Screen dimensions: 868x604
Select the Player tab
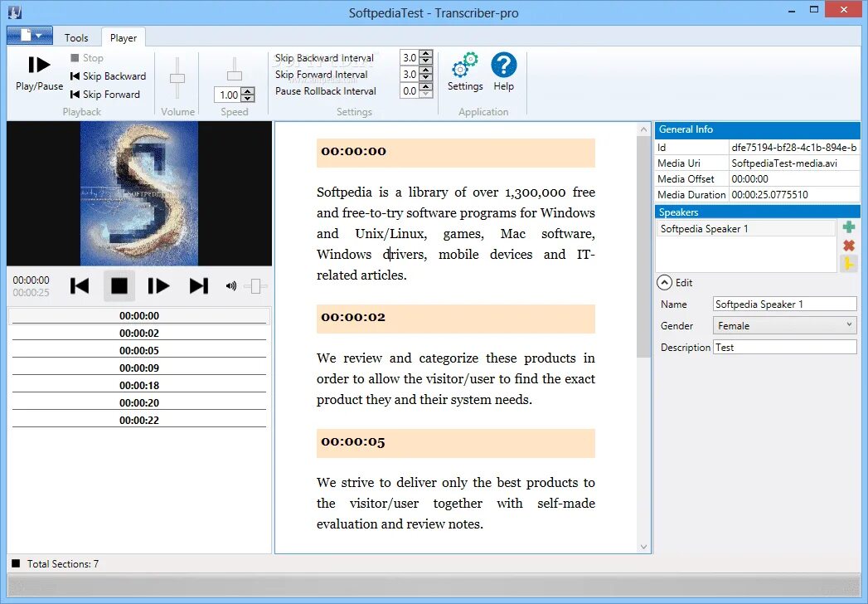123,37
